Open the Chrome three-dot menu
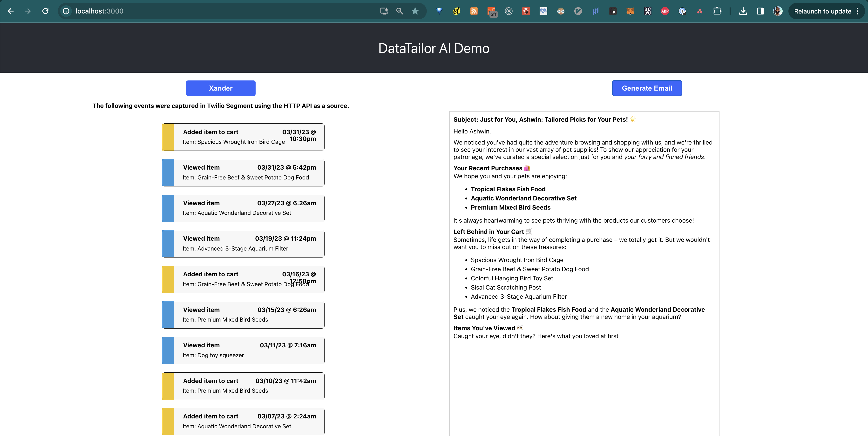 click(x=858, y=11)
